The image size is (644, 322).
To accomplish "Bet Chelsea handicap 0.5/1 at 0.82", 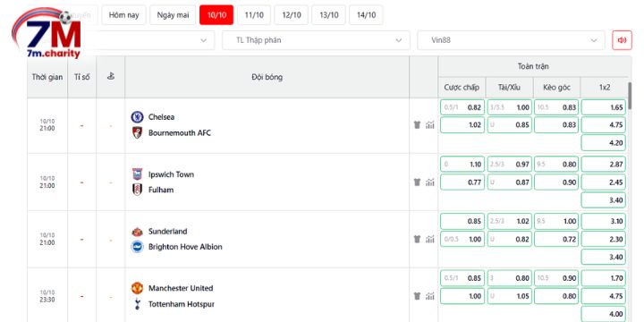I will 462,107.
